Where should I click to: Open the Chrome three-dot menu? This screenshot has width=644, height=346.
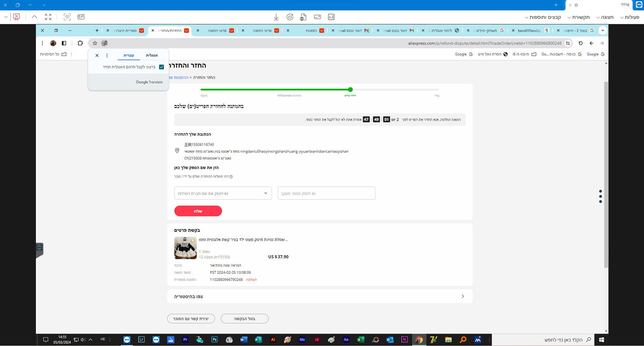tap(42, 43)
